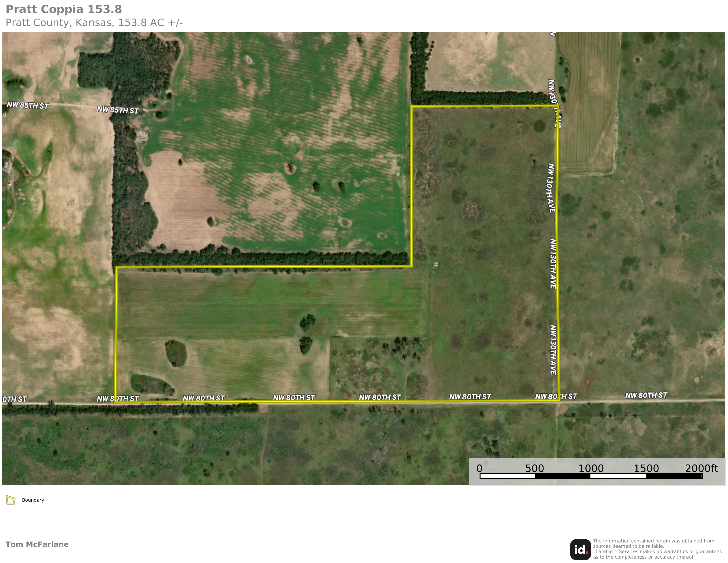Click the disclaimer text beside the logo

pyautogui.click(x=657, y=549)
